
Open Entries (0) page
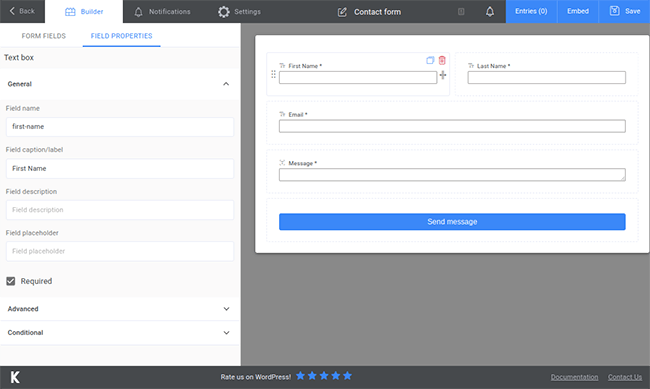coord(531,11)
